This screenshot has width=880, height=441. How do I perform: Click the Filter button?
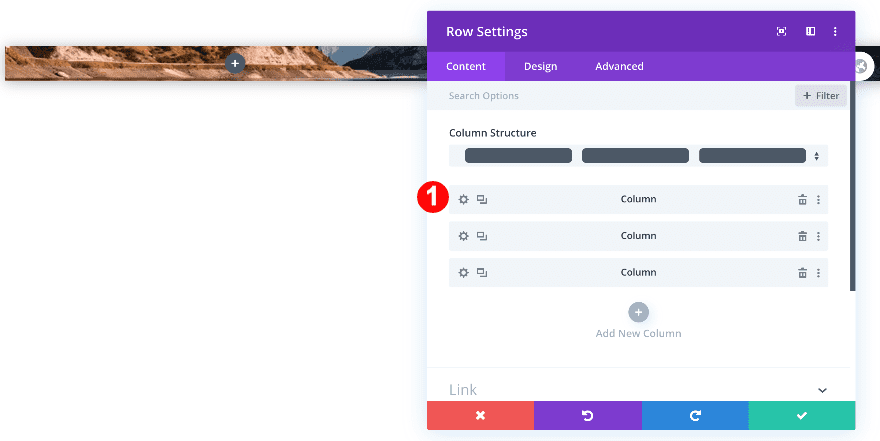[821, 96]
